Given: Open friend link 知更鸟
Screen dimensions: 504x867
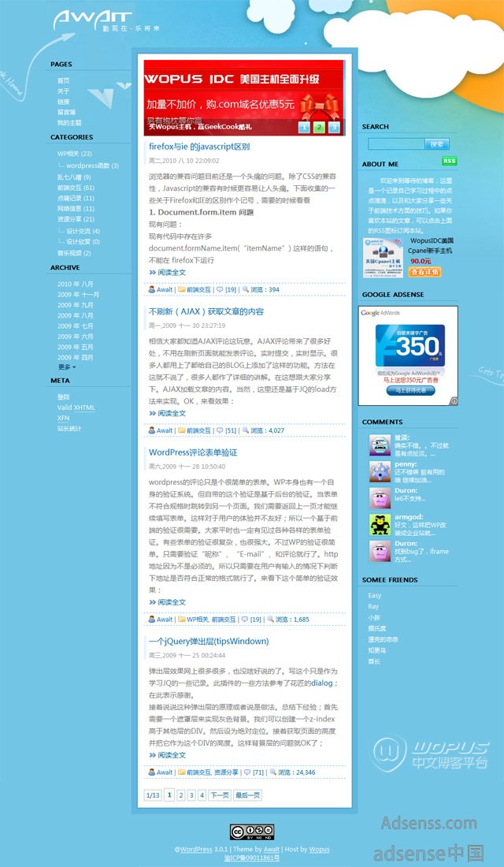Looking at the screenshot, I should pyautogui.click(x=377, y=650).
